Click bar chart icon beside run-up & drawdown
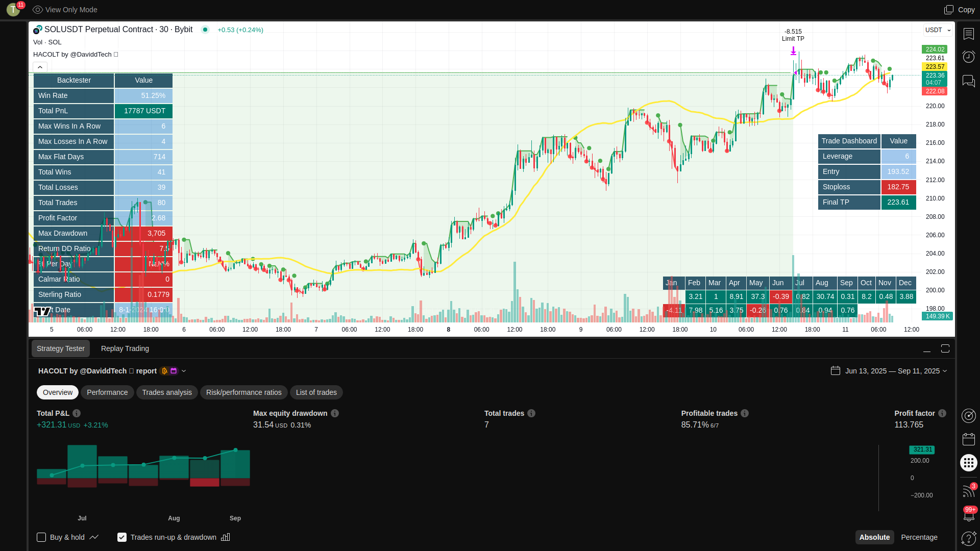Image resolution: width=980 pixels, height=551 pixels. [x=226, y=537]
